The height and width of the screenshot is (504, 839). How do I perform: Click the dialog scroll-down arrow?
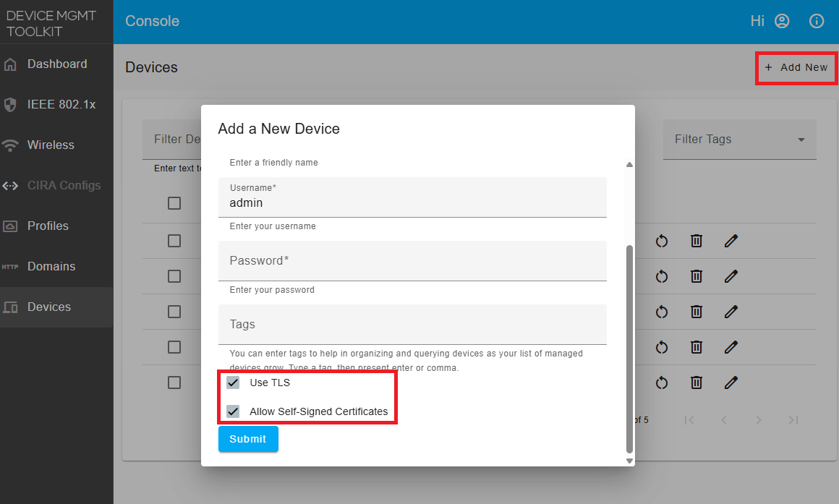[x=629, y=460]
